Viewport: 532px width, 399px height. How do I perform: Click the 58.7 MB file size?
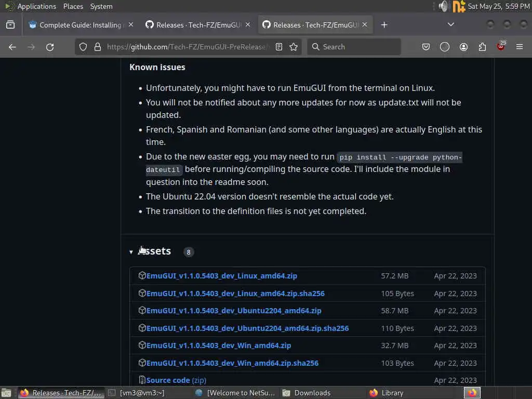pos(395,311)
